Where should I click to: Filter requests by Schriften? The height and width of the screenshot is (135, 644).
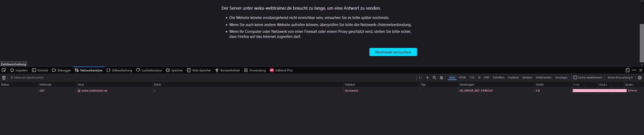pos(498,78)
